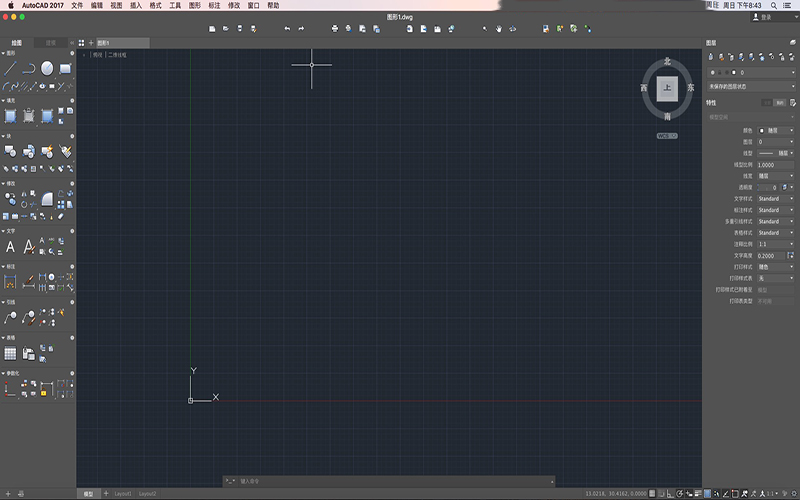The image size is (800, 500).
Task: Collapse the 块 panel section
Action: click(x=4, y=136)
